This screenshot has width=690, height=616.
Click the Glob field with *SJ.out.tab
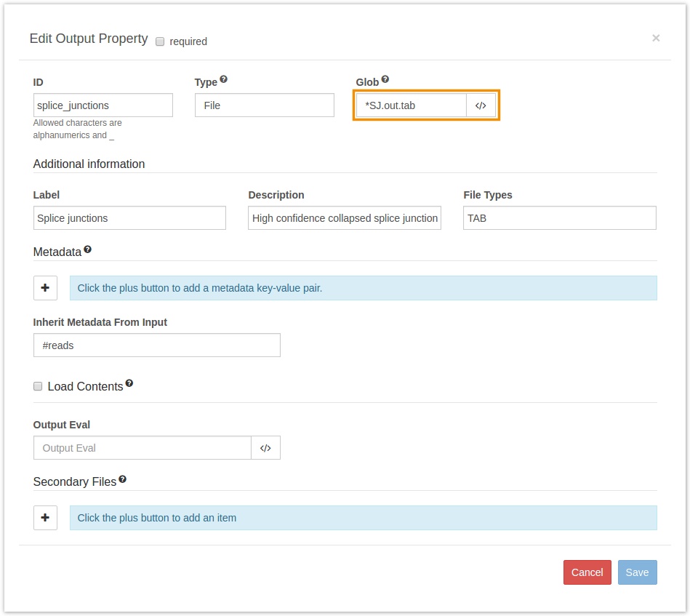411,105
